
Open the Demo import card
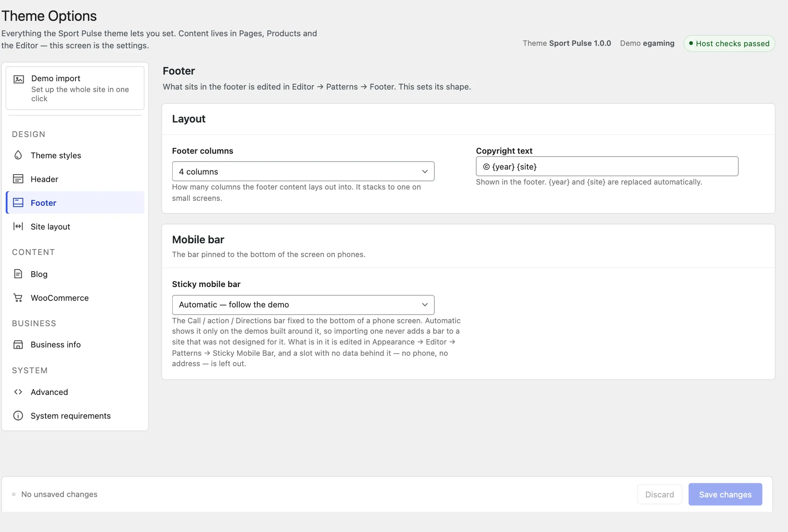(x=75, y=88)
